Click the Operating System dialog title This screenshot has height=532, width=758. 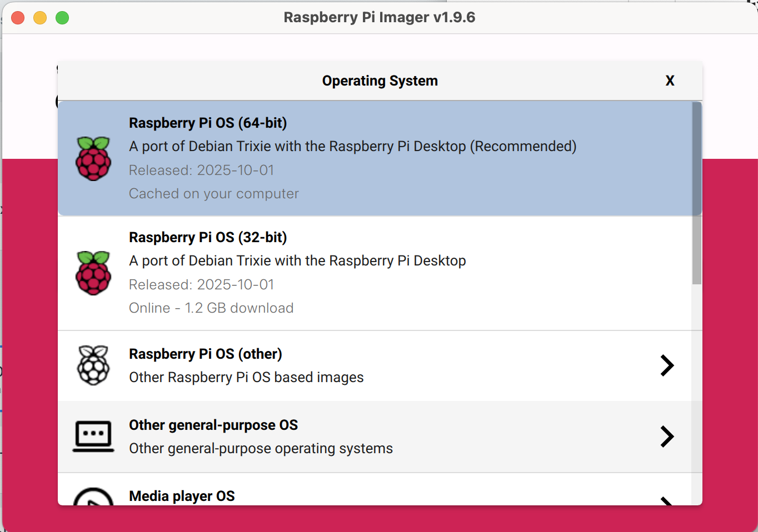(x=380, y=81)
